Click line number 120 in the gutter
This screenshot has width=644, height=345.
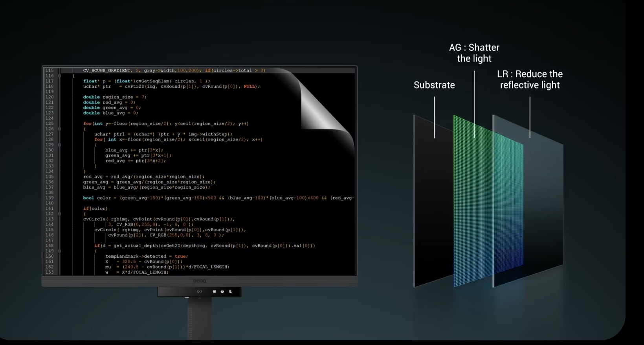[x=50, y=97]
